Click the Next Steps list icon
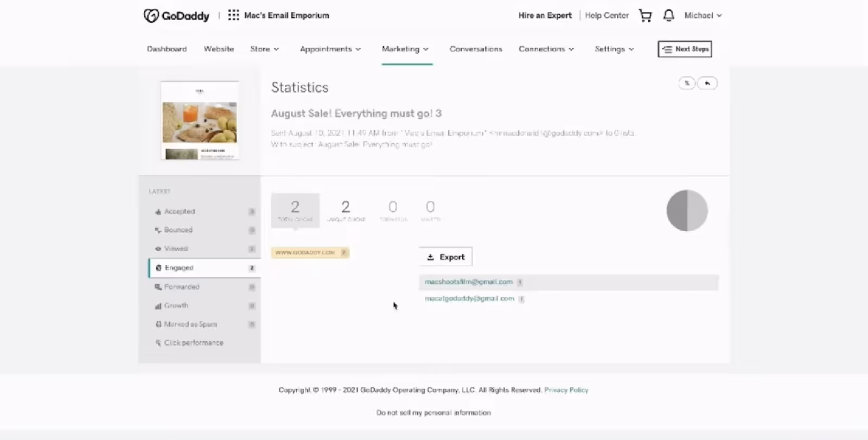This screenshot has width=868, height=440. point(667,49)
